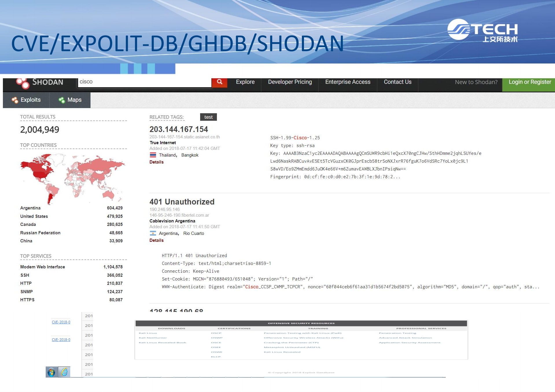This screenshot has height=392, width=555.
Task: Select the green Maps cluster icon
Action: (61, 100)
